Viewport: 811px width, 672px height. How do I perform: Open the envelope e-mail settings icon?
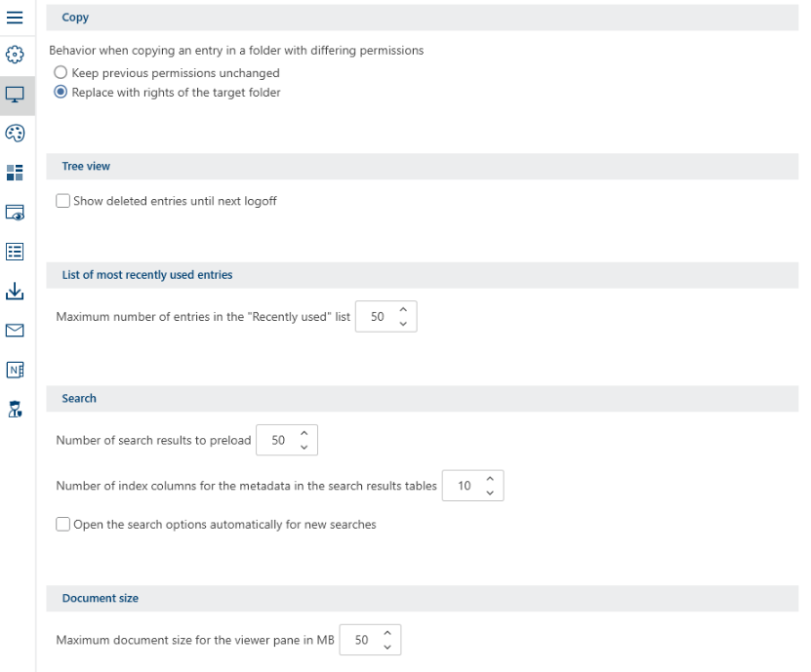click(x=15, y=331)
